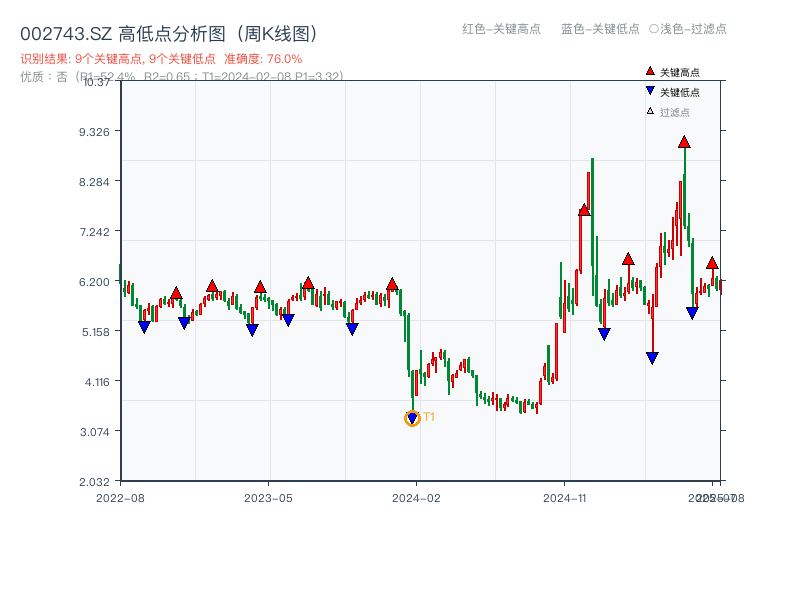Image resolution: width=800 pixels, height=600 pixels.
Task: Select the blue low marker near 4.6 in 2025
Action: tap(652, 358)
